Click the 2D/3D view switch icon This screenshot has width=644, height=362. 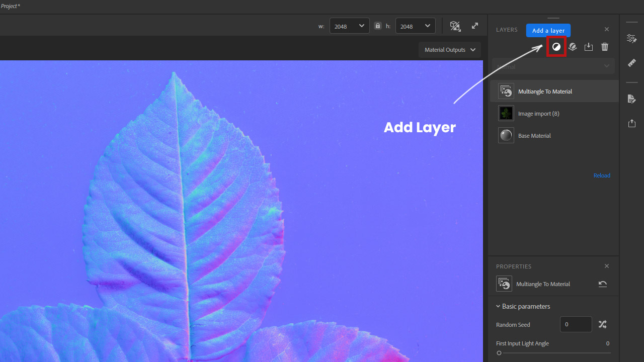coord(455,26)
